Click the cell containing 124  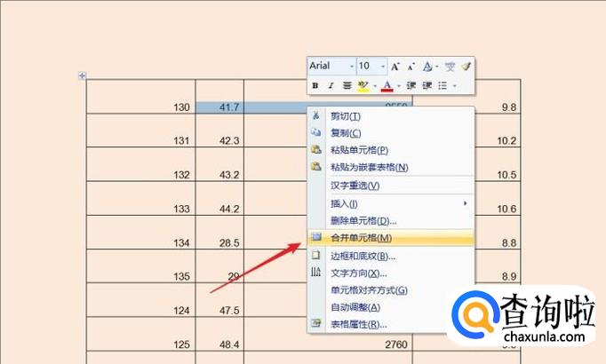point(141,300)
